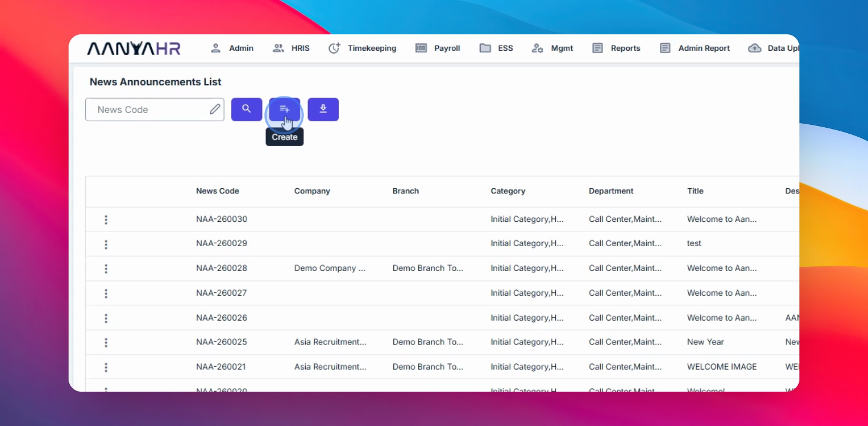Viewport: 868px width, 426px height.
Task: Click Demo Branch cell in NAA-260025 row
Action: pos(428,342)
